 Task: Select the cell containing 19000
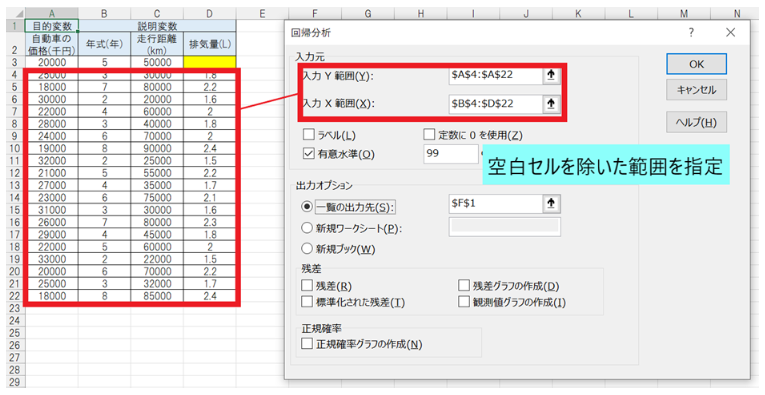coord(52,148)
